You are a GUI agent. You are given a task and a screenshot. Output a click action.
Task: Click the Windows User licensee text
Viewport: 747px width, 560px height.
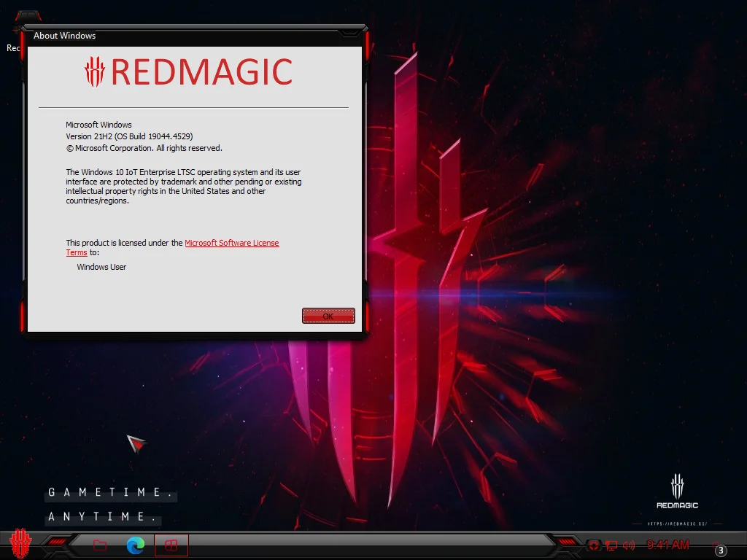[x=101, y=267]
